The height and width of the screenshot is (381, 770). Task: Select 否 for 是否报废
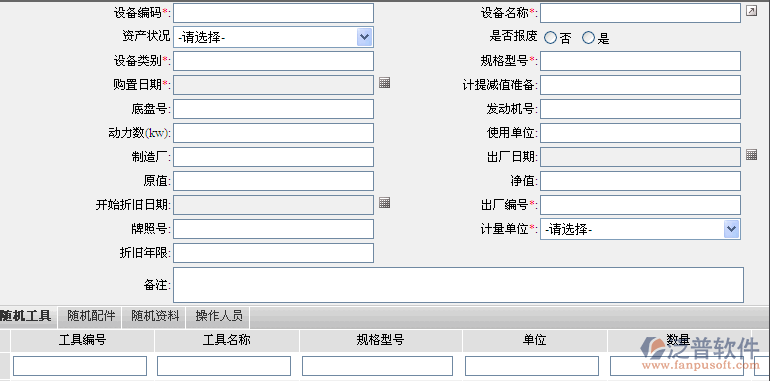click(x=550, y=37)
